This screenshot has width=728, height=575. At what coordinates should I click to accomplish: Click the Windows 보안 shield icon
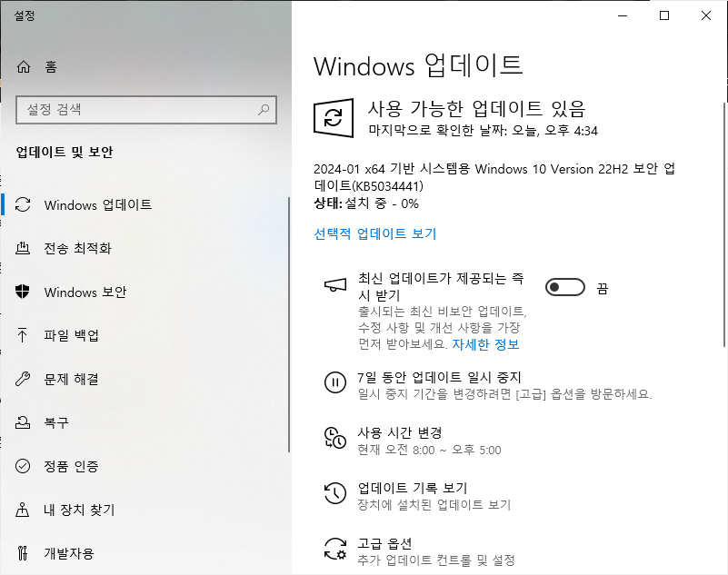tap(23, 292)
